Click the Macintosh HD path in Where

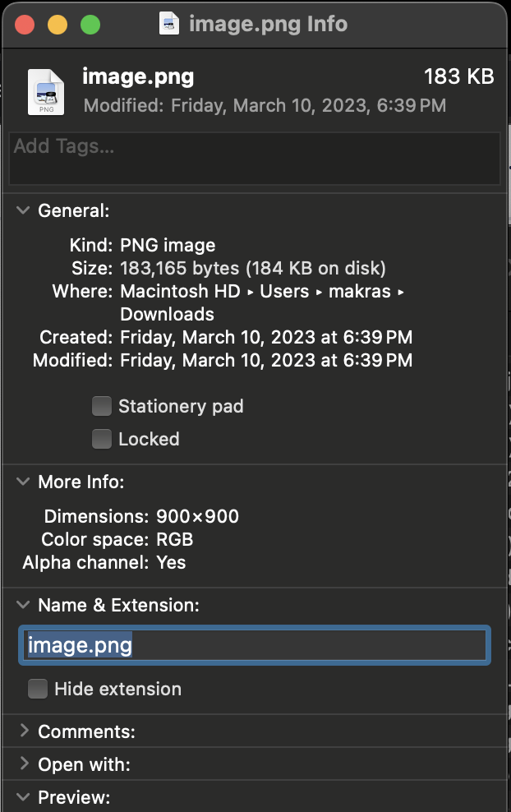pos(180,292)
